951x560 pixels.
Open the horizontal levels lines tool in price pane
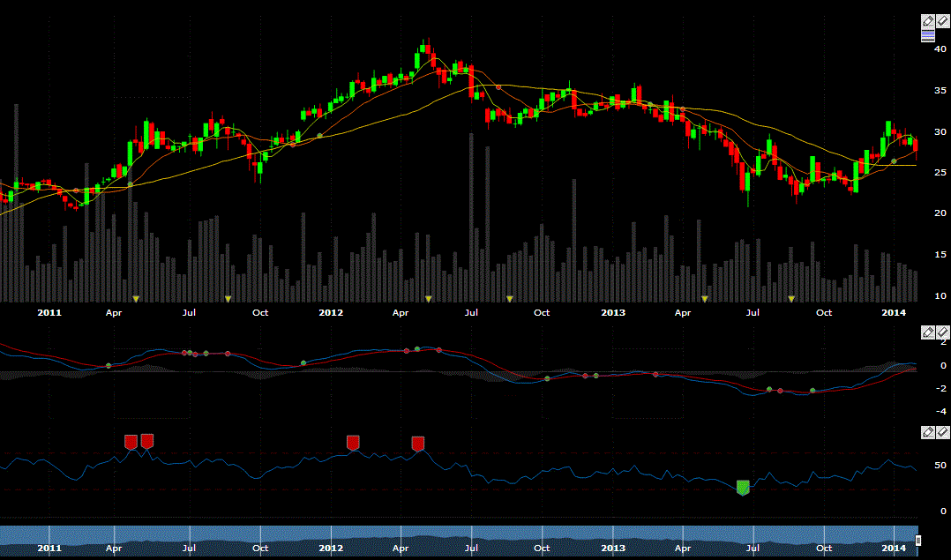click(928, 36)
